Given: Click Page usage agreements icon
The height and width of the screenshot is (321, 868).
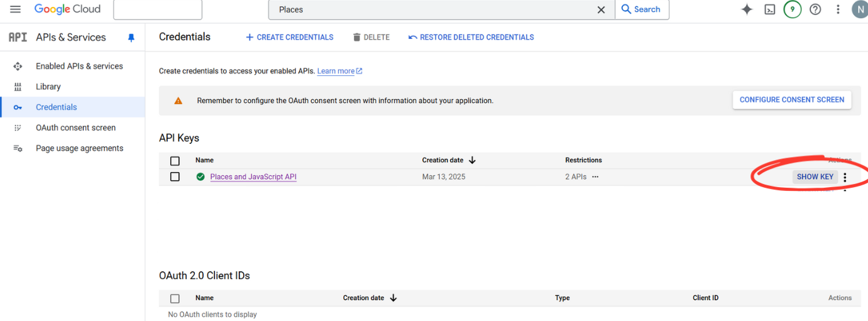Looking at the screenshot, I should coord(18,148).
